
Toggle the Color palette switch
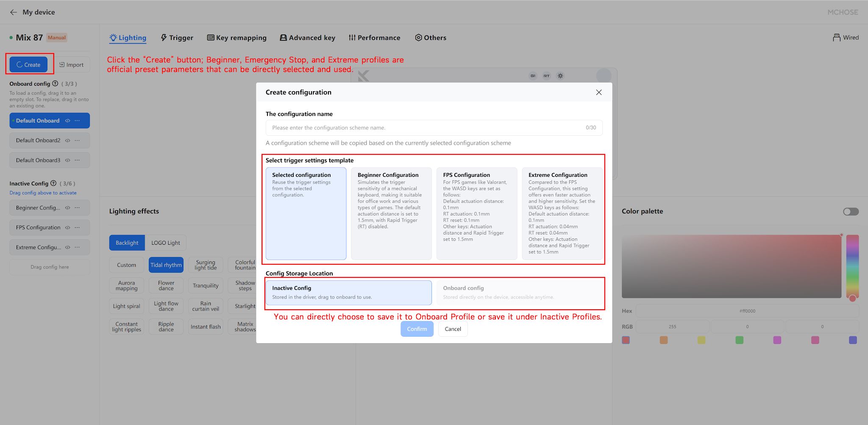(x=851, y=212)
